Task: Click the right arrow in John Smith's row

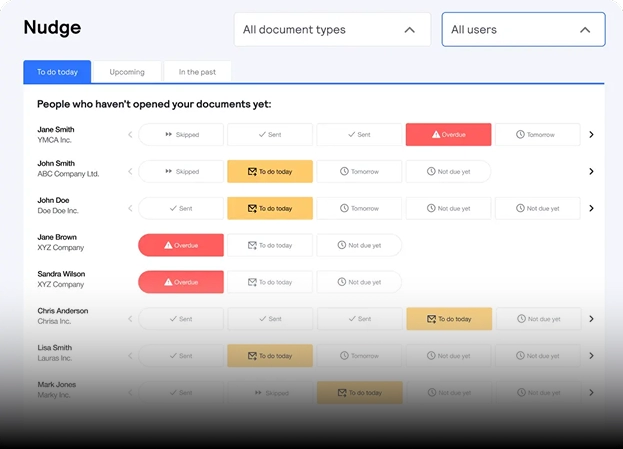Action: [x=591, y=172]
